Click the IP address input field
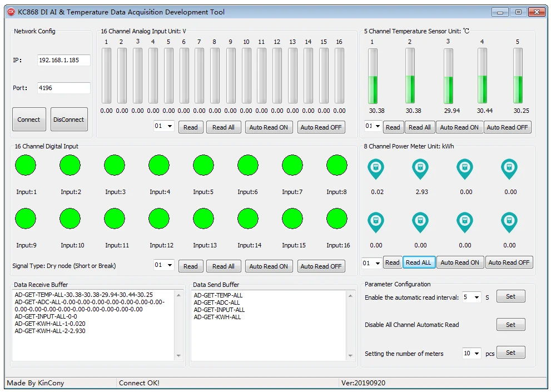The height and width of the screenshot is (392, 551). tap(63, 60)
